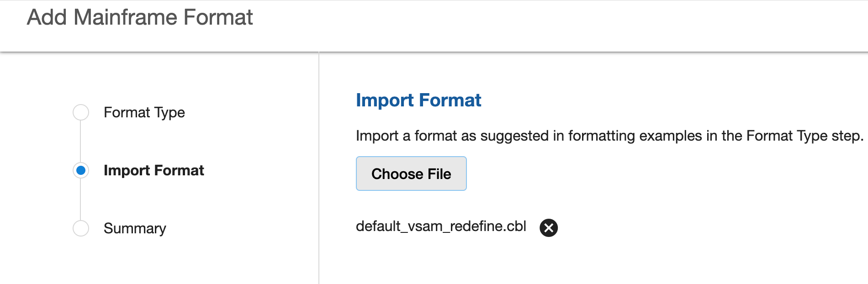Click the Summary step circle
This screenshot has width=868, height=284.
pos(81,228)
